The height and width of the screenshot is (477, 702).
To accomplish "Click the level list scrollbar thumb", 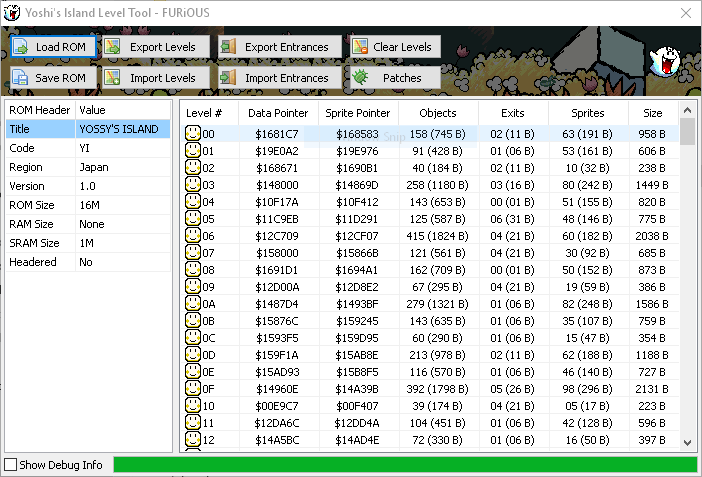I will 688,132.
